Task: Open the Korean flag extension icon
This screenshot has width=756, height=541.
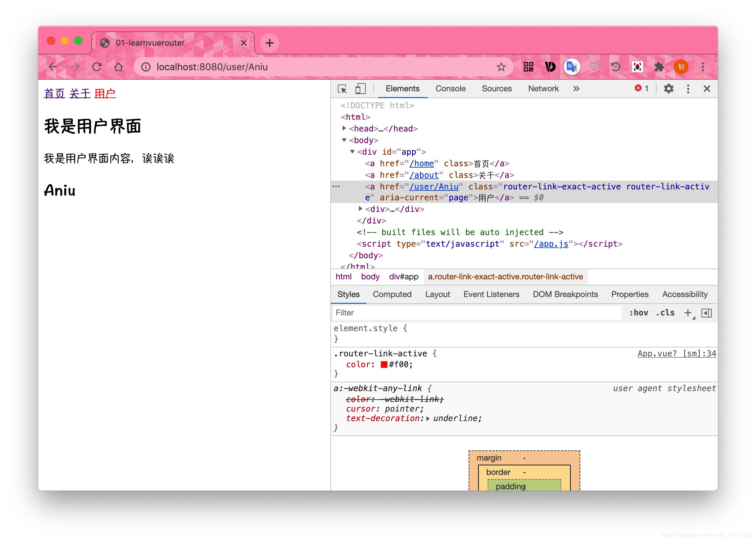Action: click(637, 67)
